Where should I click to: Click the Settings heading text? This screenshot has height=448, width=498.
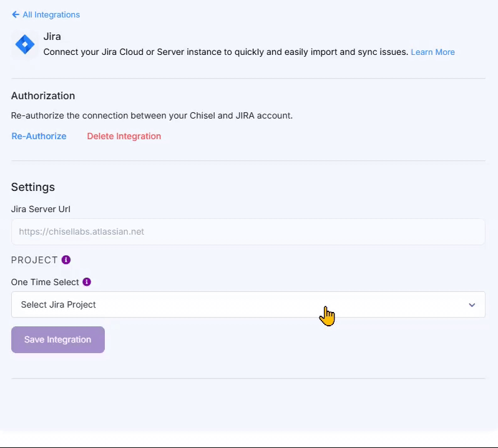(33, 187)
